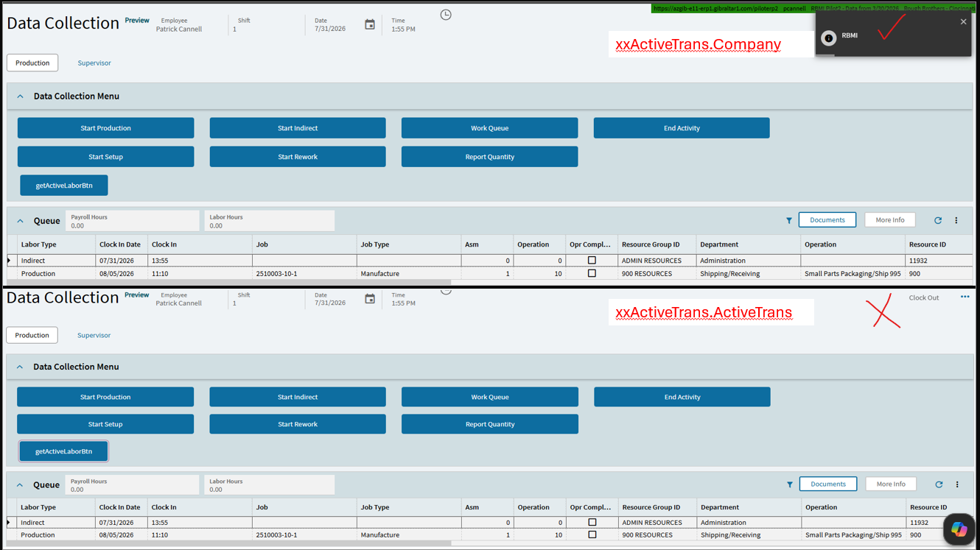Open the Queue filter icon in the ActiveTrans screen

tap(790, 484)
